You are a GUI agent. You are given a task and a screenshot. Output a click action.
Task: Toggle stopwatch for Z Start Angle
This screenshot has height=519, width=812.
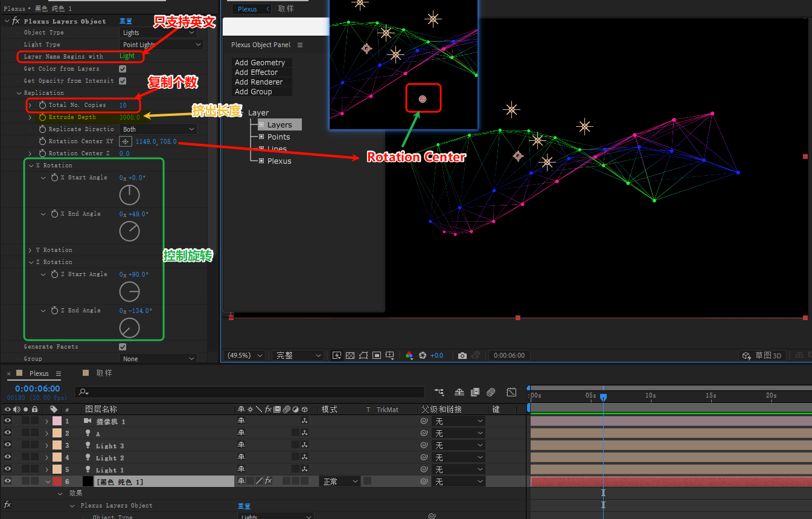click(x=54, y=274)
